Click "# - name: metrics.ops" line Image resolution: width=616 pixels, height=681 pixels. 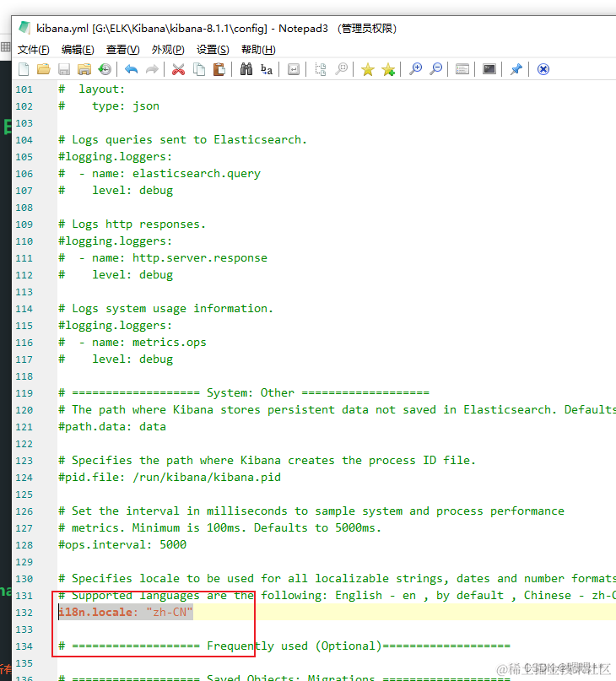pos(132,343)
